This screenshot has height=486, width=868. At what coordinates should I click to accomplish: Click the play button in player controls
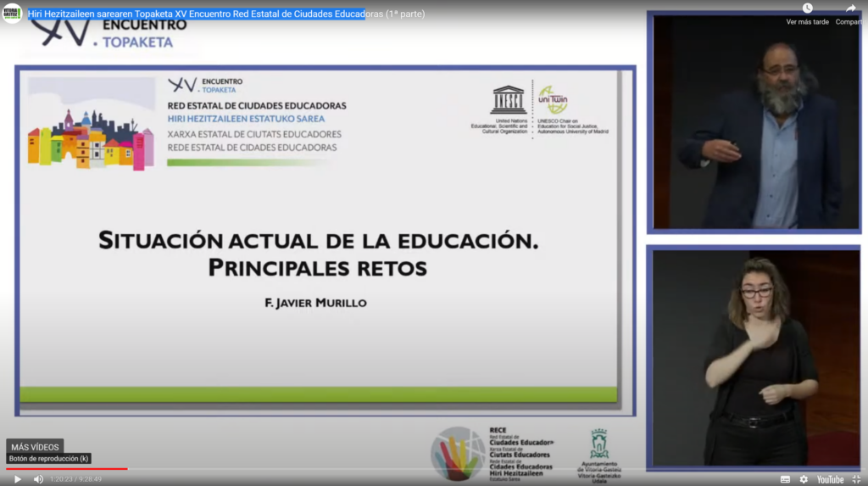pos(17,479)
